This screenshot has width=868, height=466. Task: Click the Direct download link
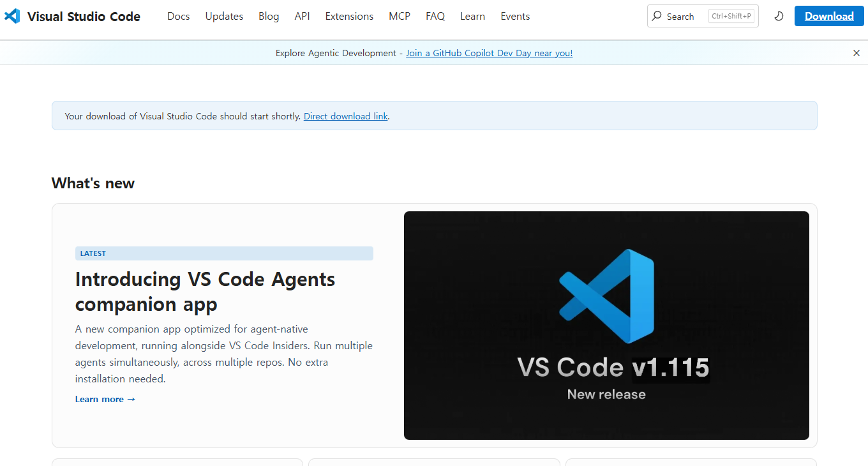click(346, 116)
